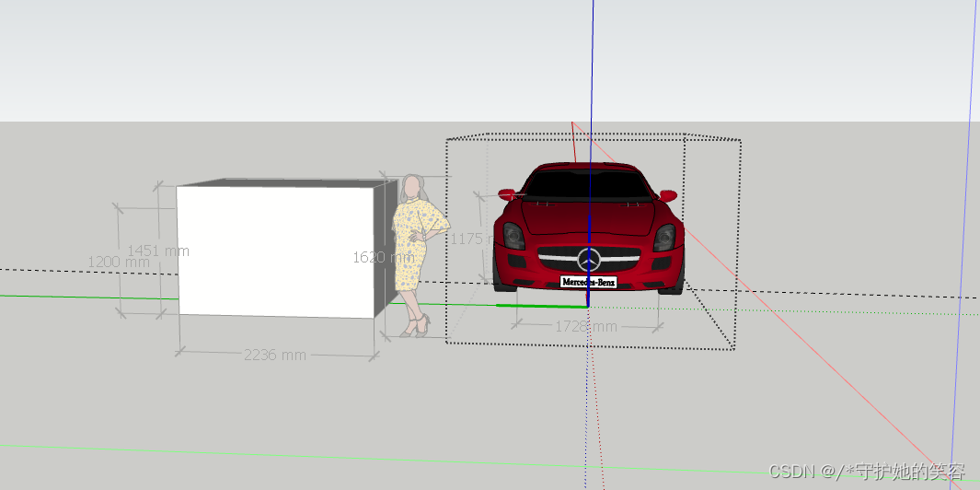
Task: Click the 1728 mm dimension label
Action: (x=586, y=326)
